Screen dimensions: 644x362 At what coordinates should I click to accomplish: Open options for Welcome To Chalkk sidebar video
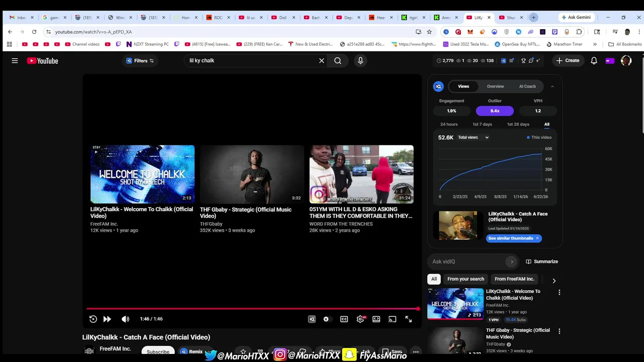click(x=559, y=292)
